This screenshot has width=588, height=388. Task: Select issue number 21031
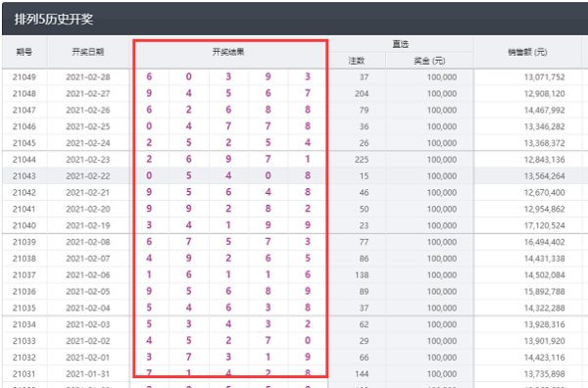click(x=24, y=374)
